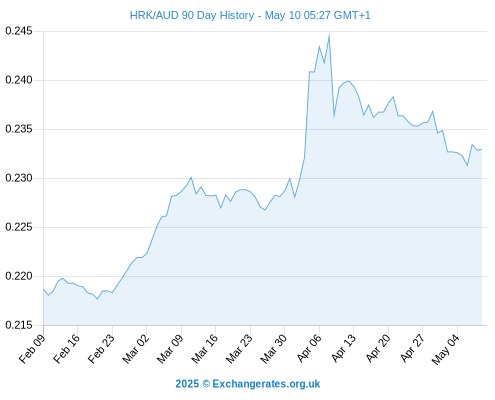Click the highest peak of the rate line
This screenshot has width=495, height=400.
tap(329, 34)
